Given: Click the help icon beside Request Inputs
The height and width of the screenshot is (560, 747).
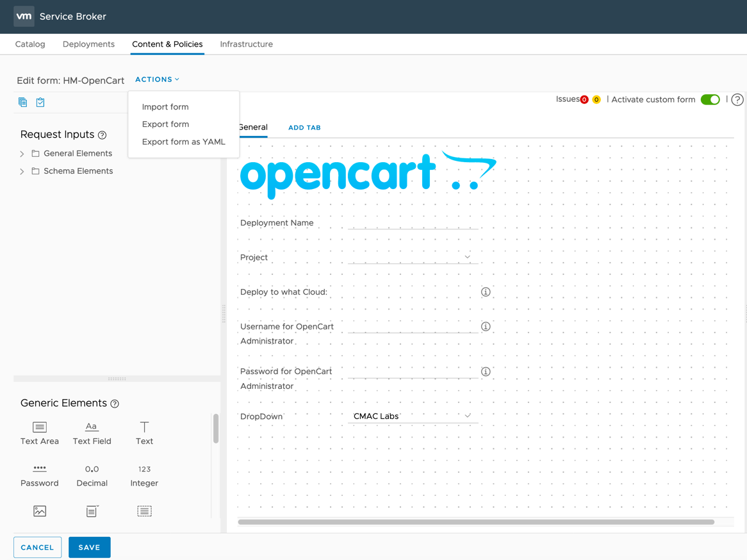Looking at the screenshot, I should pos(102,135).
